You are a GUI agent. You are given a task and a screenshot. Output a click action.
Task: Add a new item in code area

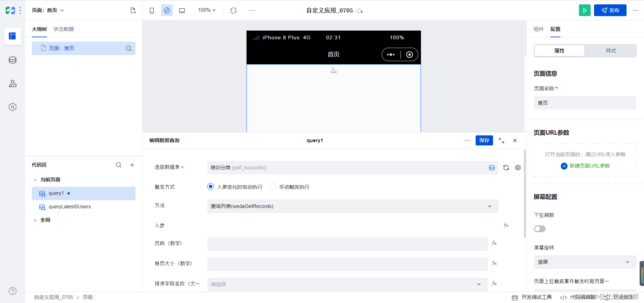pyautogui.click(x=132, y=165)
